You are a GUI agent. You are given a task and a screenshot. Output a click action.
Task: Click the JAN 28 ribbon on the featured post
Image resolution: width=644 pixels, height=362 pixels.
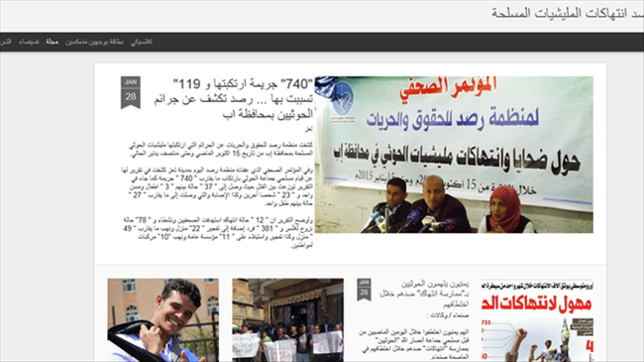[131, 92]
